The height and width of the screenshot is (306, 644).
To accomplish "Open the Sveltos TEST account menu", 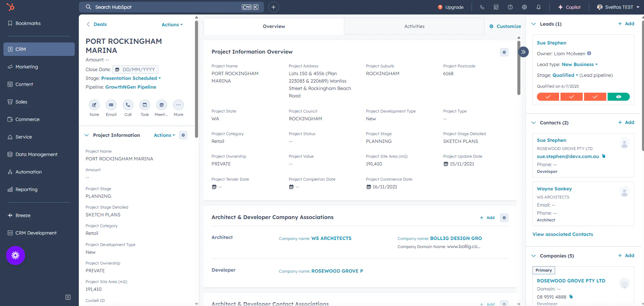I will coord(618,7).
